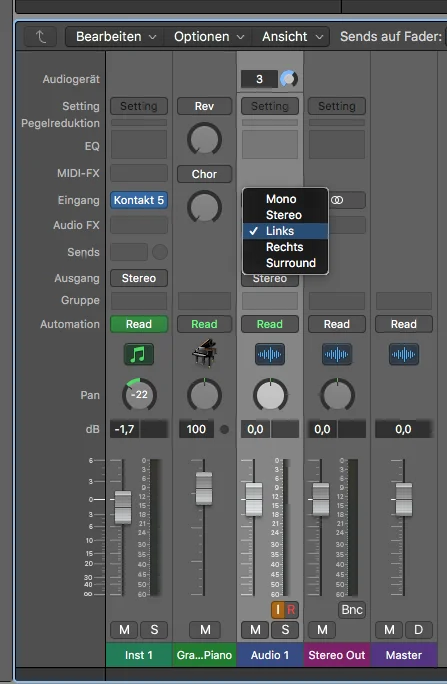Open the Bearbeiten dropdown menu
The height and width of the screenshot is (684, 447).
coord(116,37)
